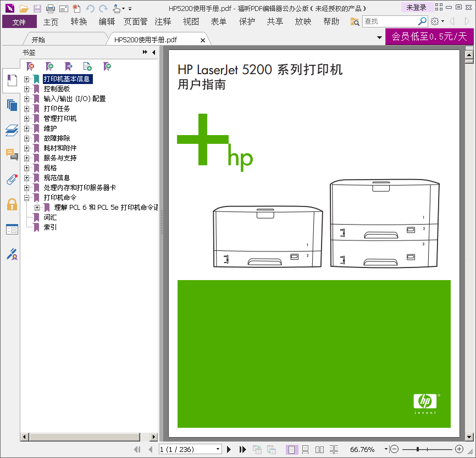
Task: Click the ribbon display options icon
Action: [x=439, y=7]
